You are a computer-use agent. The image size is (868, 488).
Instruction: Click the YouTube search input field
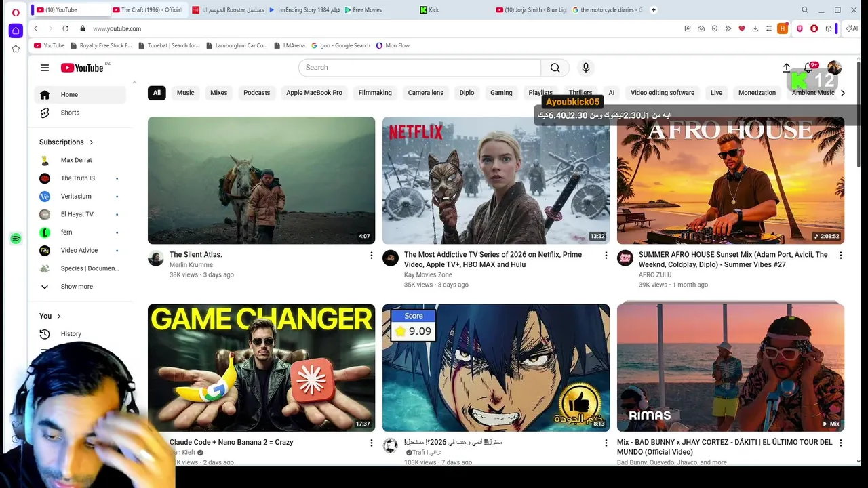click(420, 68)
